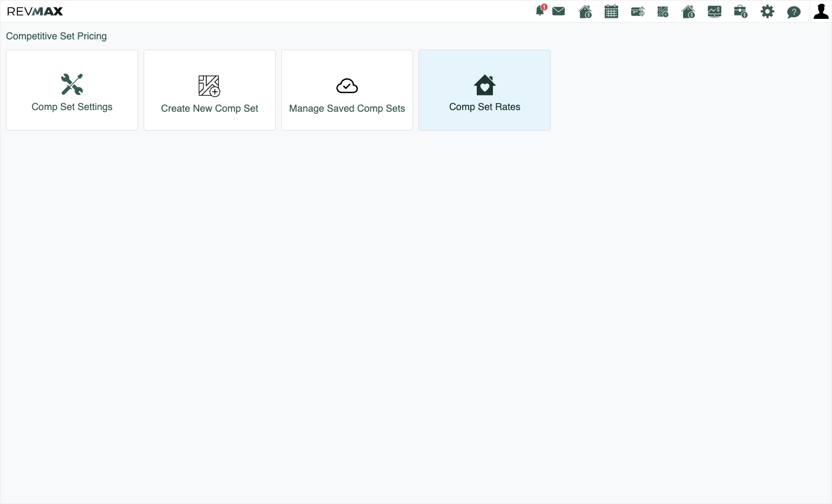
Task: Open the help question bubble icon
Action: pos(794,12)
